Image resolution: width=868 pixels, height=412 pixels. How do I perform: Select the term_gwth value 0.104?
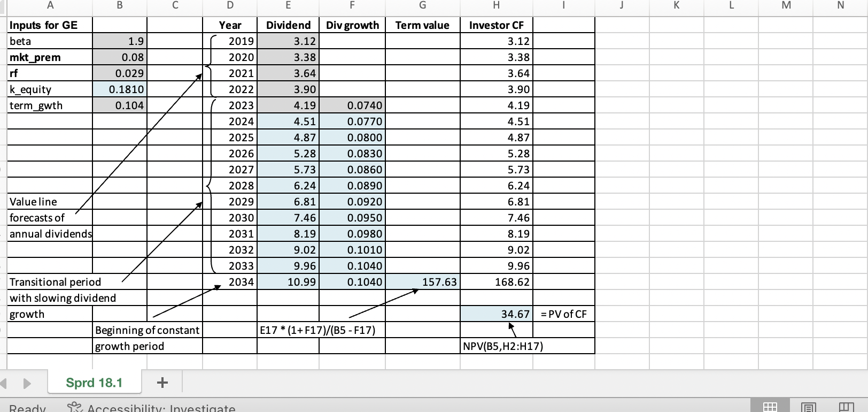[x=120, y=105]
